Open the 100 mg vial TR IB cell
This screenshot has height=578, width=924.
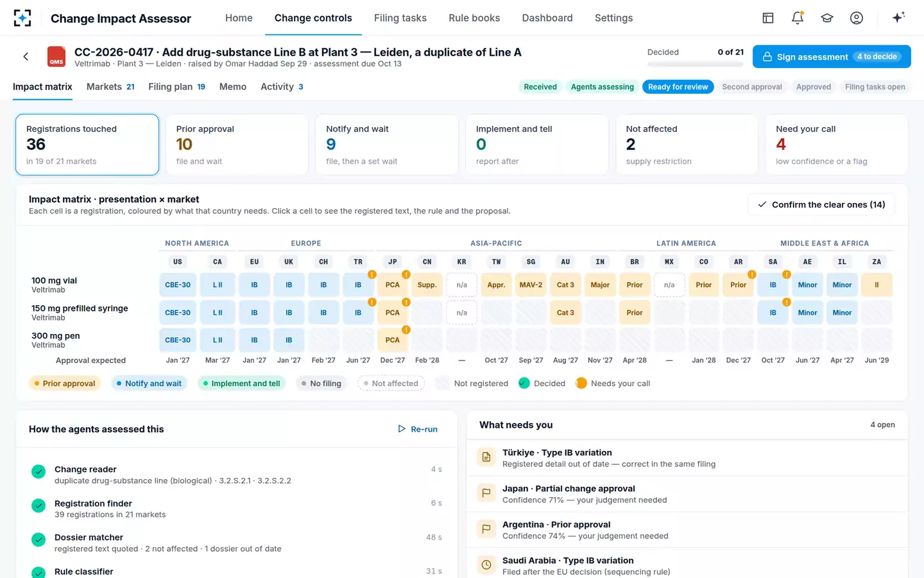(x=358, y=285)
